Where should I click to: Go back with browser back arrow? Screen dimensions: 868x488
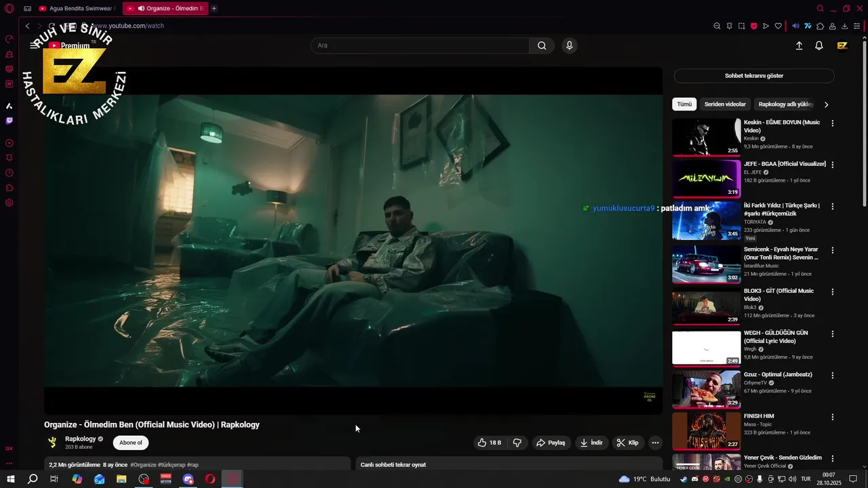tap(27, 26)
